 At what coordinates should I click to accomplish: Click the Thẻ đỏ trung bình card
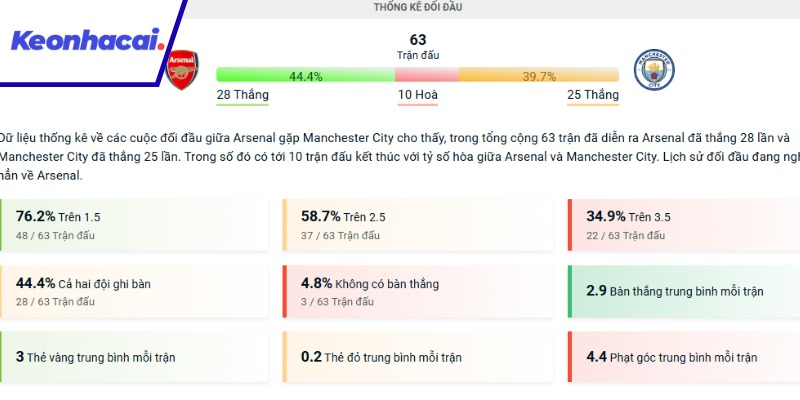pos(418,357)
